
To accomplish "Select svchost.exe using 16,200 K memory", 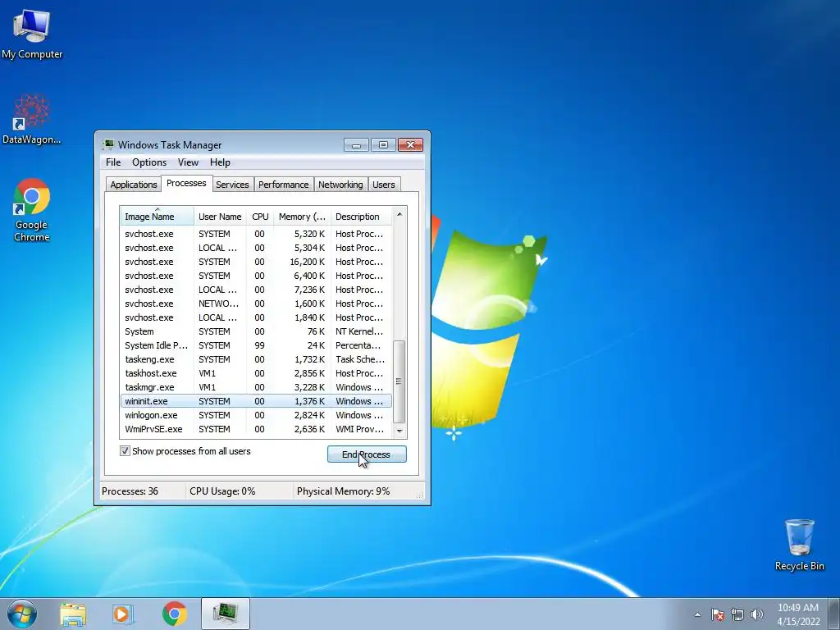I will (x=257, y=262).
